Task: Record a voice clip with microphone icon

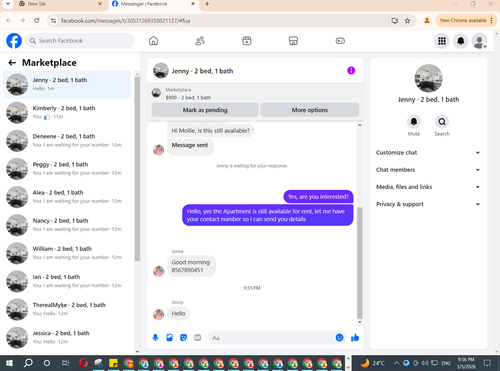Action: pyautogui.click(x=155, y=338)
